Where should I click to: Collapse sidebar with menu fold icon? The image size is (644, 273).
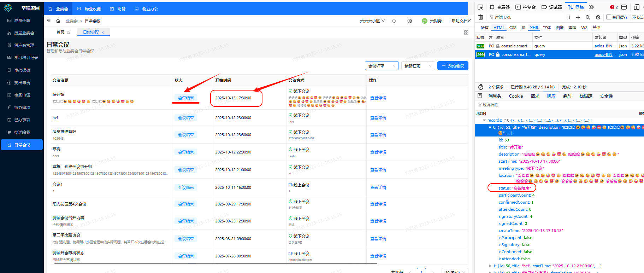click(x=49, y=21)
